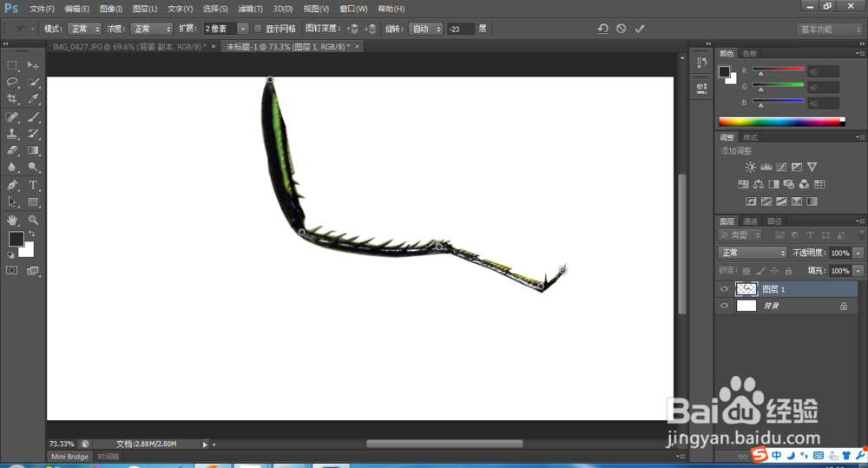Select the Move tool

click(x=33, y=65)
